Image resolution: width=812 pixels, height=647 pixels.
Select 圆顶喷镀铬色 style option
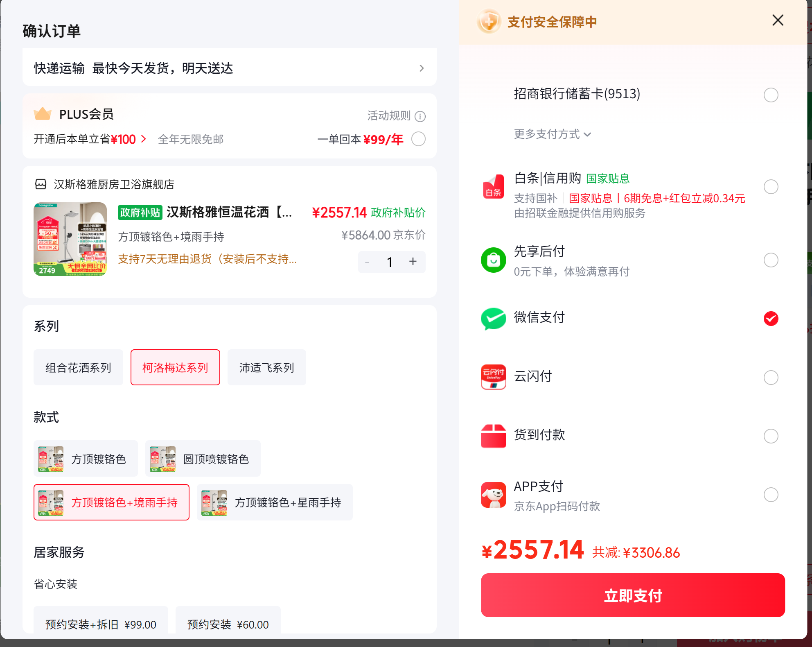point(203,459)
